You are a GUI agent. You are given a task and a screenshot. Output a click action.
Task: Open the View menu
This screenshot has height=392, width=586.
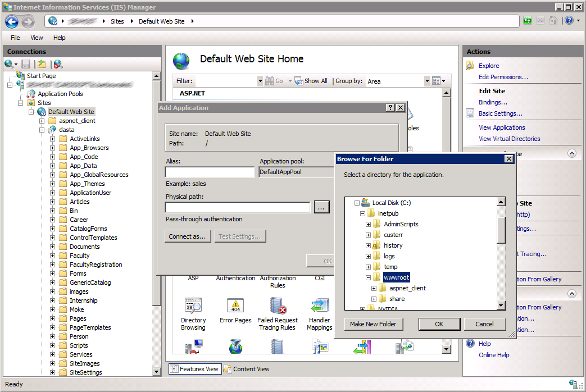[x=37, y=38]
